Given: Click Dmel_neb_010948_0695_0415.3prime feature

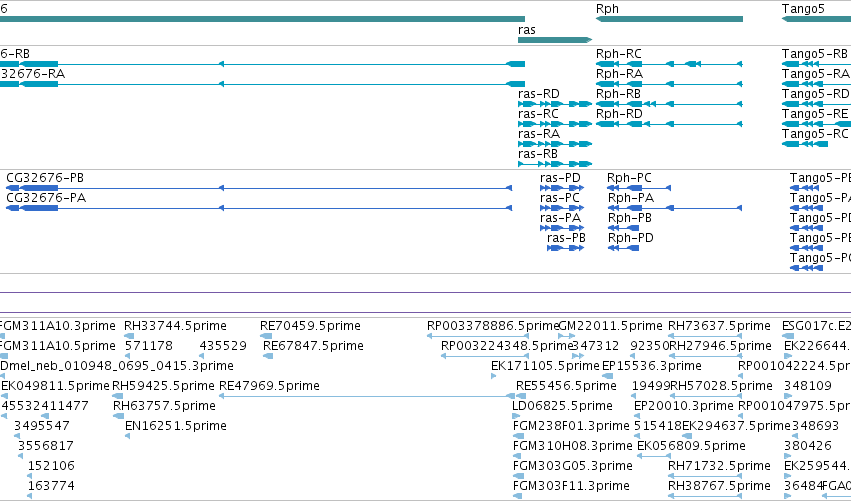Looking at the screenshot, I should pos(3,376).
